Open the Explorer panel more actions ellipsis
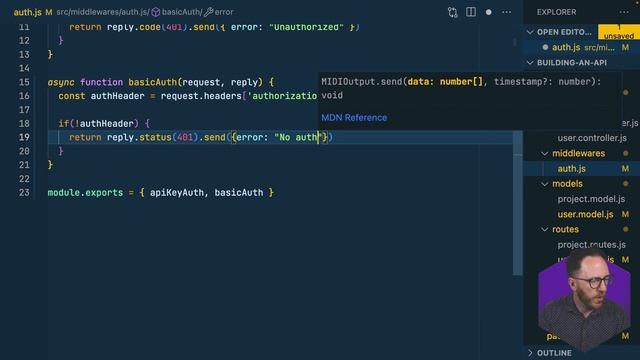The width and height of the screenshot is (640, 360). [624, 12]
